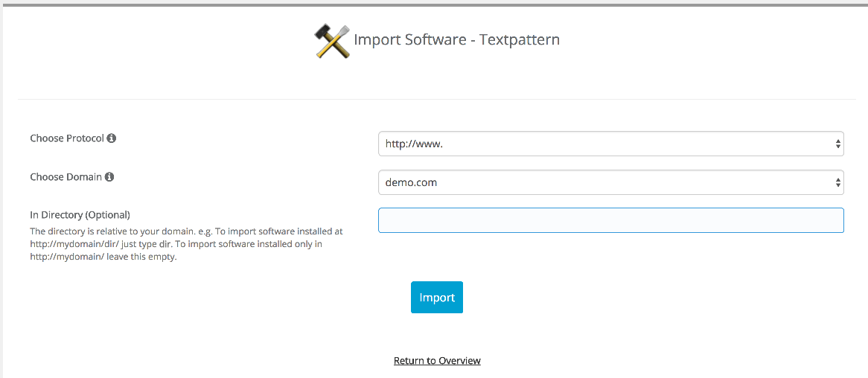Click the Import Software - Textpattern heading
The image size is (868, 378).
tap(456, 40)
